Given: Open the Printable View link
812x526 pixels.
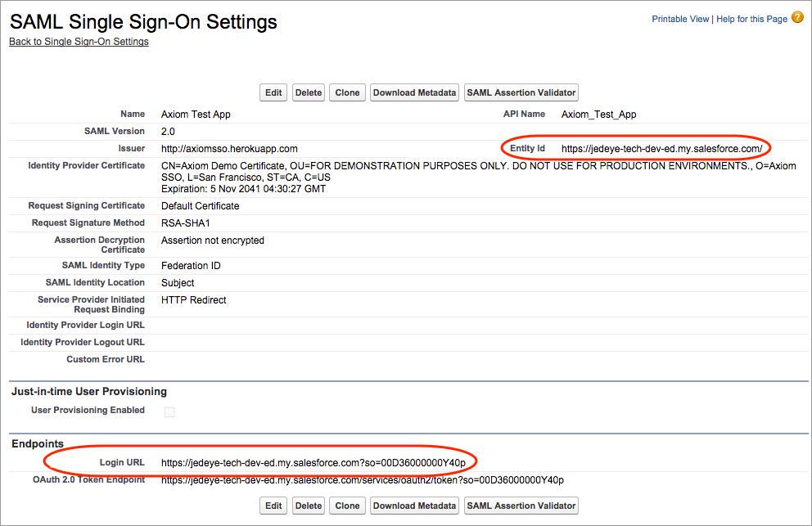Looking at the screenshot, I should [680, 19].
